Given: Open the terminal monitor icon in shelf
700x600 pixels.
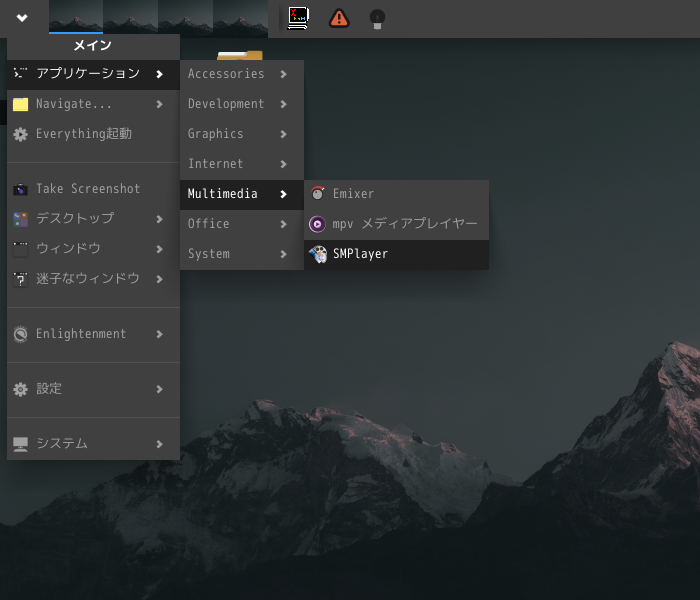Looking at the screenshot, I should coord(299,18).
